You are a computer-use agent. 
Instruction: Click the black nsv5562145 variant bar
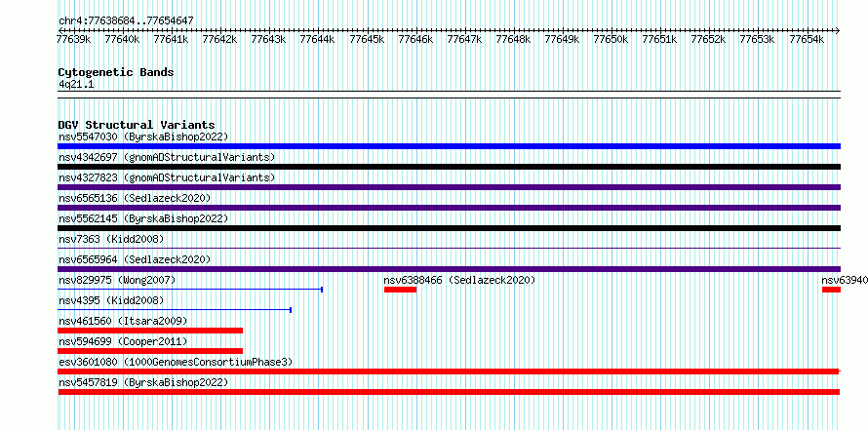click(x=449, y=228)
